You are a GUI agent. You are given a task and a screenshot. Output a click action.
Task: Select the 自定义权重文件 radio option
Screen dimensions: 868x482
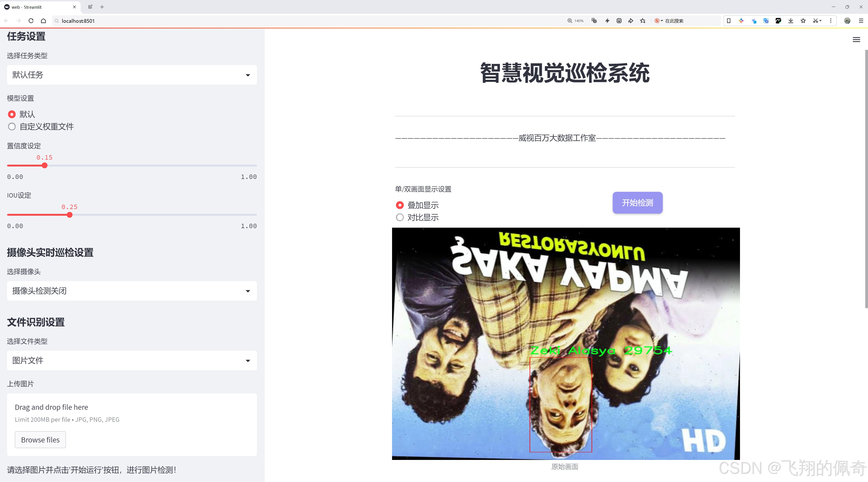click(12, 127)
